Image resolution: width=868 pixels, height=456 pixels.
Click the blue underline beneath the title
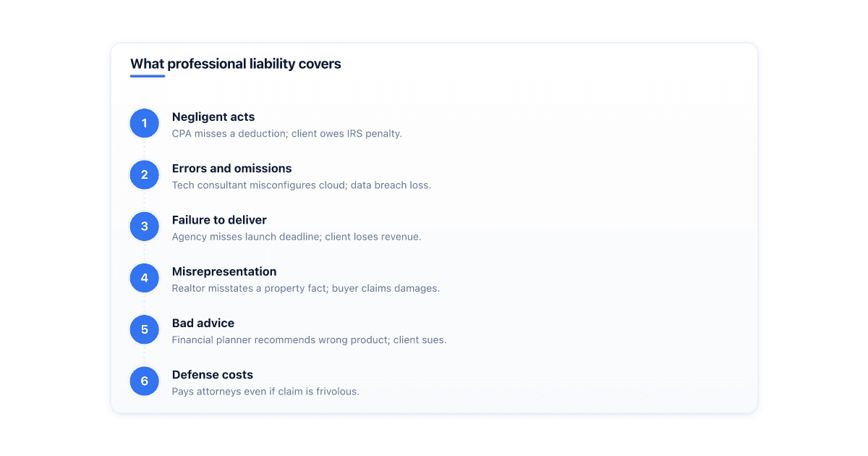(x=148, y=76)
